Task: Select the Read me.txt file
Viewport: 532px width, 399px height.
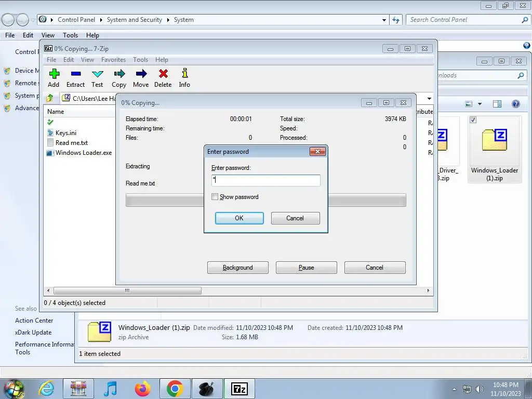Action: [72, 142]
